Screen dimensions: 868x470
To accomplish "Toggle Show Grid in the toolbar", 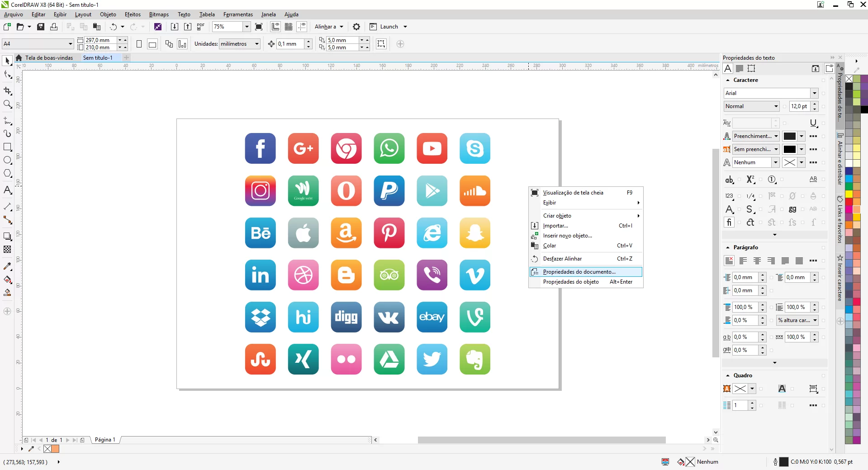I will coord(289,27).
